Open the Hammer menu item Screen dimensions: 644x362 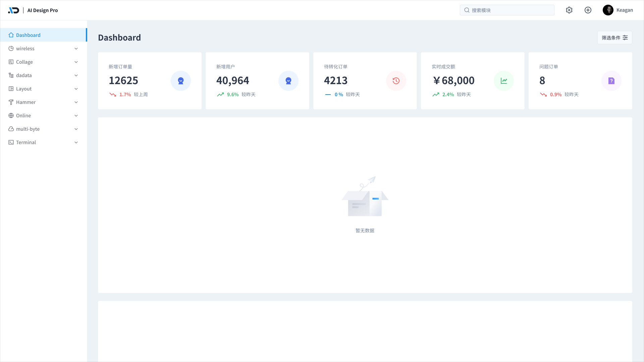coord(26,102)
